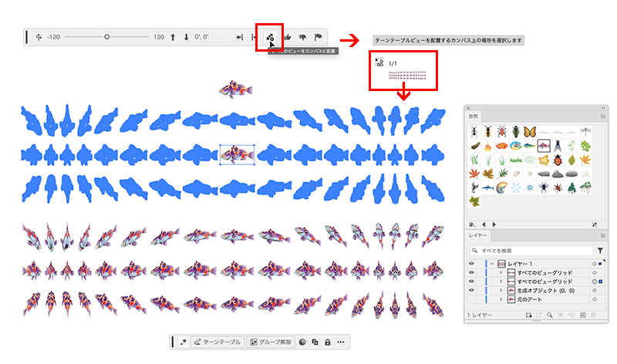Click the lock icon in the bottom taskbar
This screenshot has height=364, width=617.
click(327, 342)
